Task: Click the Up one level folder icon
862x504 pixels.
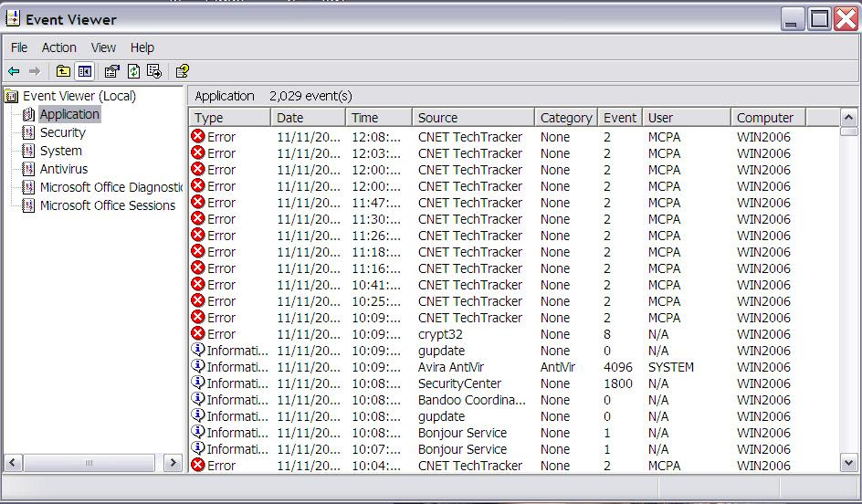Action: pyautogui.click(x=63, y=71)
